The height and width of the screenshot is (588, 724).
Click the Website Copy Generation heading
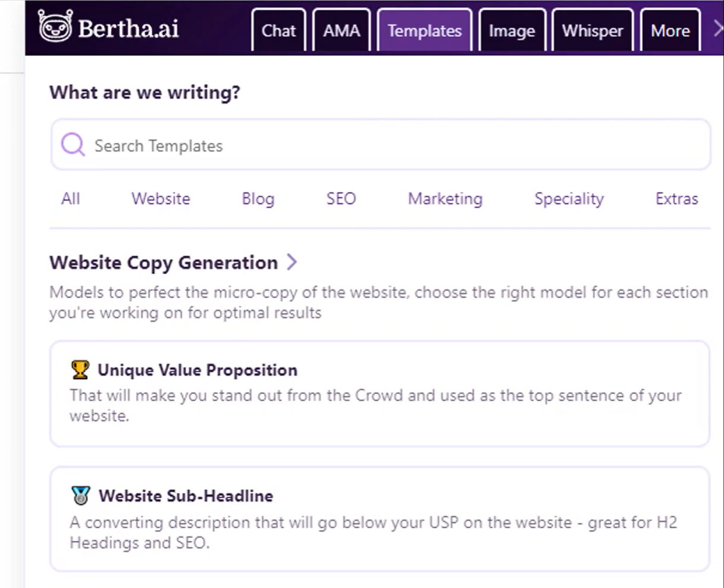click(x=164, y=262)
